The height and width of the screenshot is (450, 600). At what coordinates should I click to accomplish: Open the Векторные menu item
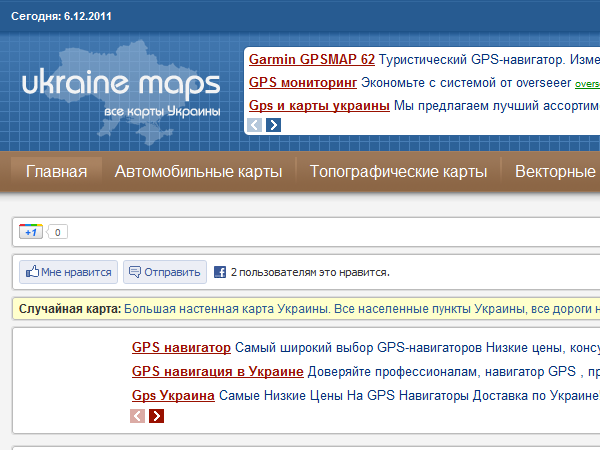pos(555,171)
